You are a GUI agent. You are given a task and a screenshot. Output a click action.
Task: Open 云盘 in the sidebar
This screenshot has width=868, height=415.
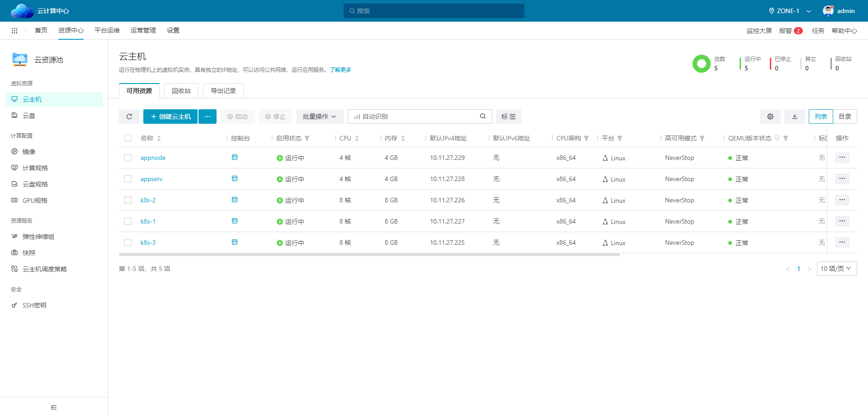(54, 116)
